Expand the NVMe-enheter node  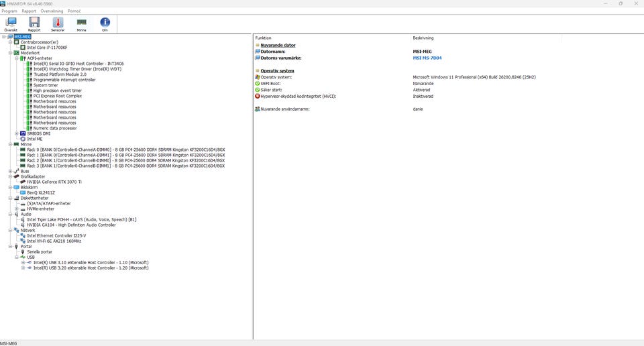(x=17, y=209)
